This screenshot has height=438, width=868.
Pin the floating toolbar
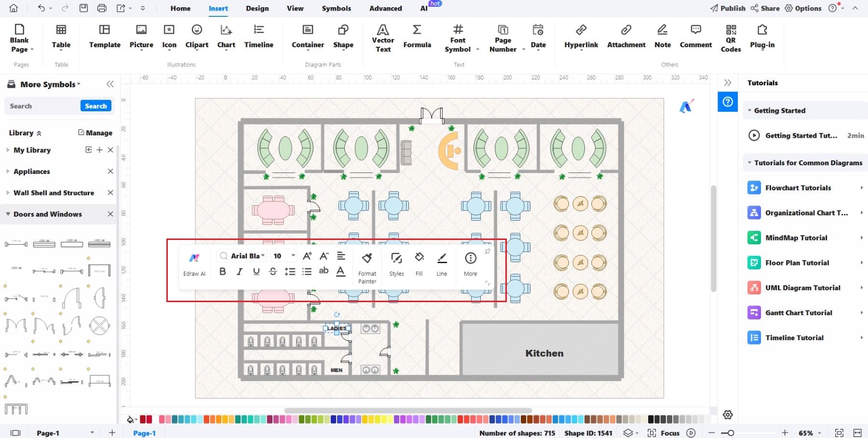point(487,251)
